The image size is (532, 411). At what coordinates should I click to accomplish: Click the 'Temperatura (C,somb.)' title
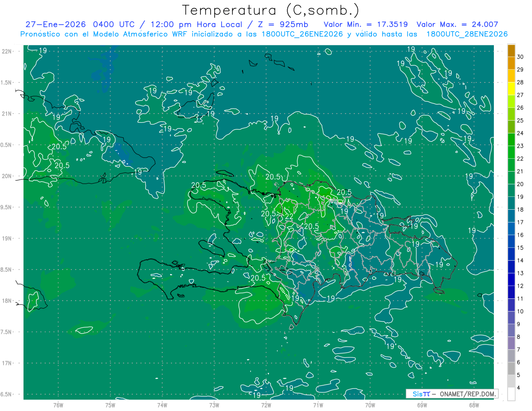[x=270, y=10]
